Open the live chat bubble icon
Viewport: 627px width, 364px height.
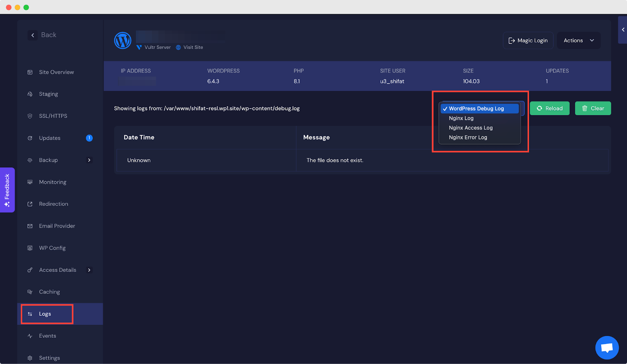[607, 348]
